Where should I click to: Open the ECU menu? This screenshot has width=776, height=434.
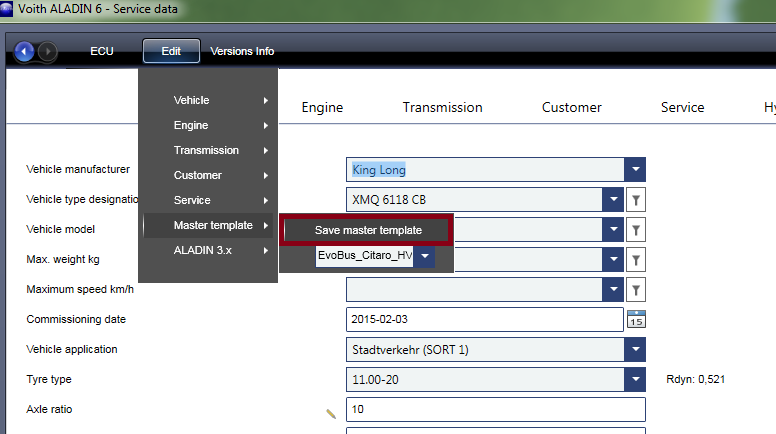pos(102,51)
